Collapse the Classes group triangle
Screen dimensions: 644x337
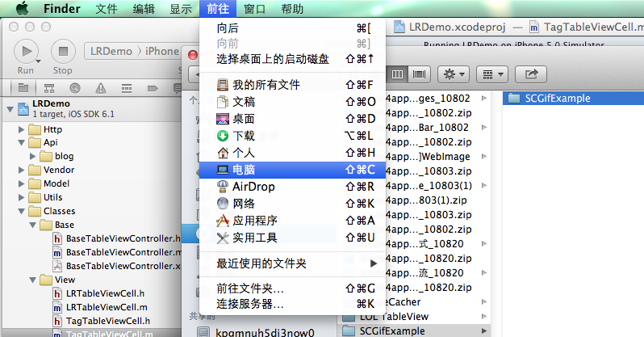coord(21,212)
